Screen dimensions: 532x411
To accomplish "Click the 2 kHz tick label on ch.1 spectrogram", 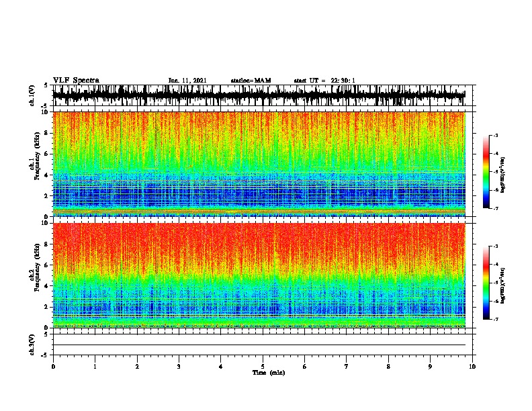I will [46, 195].
